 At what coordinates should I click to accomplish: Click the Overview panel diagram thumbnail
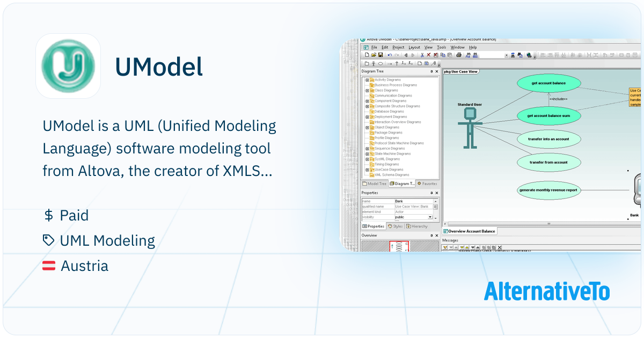(x=400, y=246)
